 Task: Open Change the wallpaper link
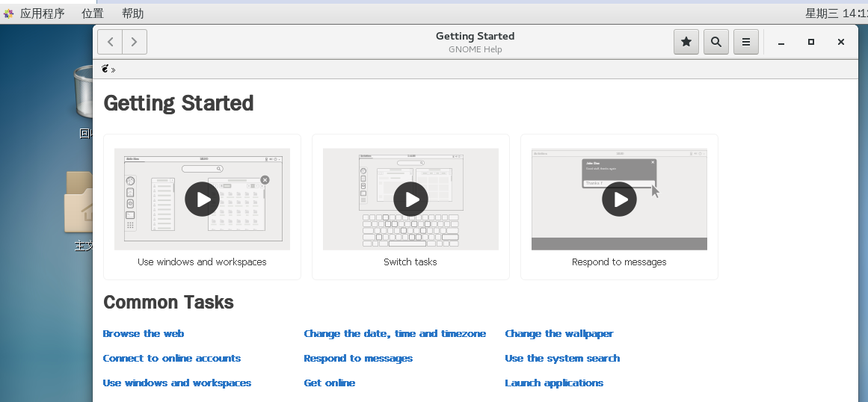coord(559,333)
